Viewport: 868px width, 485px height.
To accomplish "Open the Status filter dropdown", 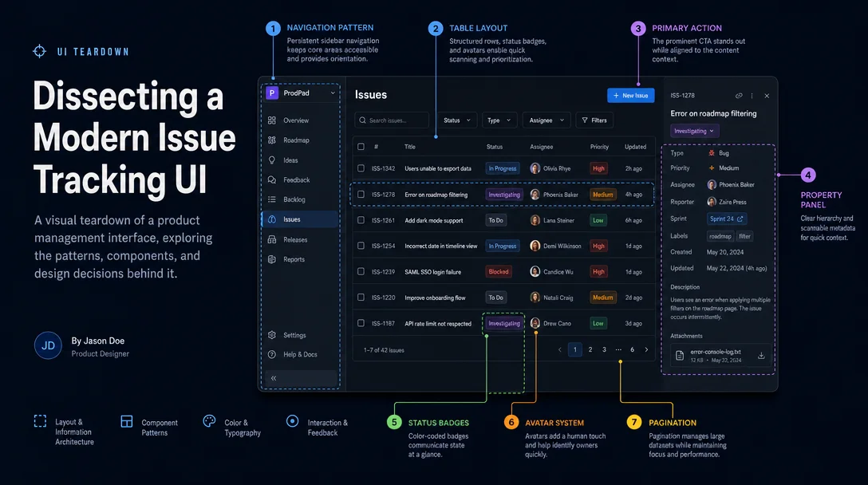I will [456, 120].
